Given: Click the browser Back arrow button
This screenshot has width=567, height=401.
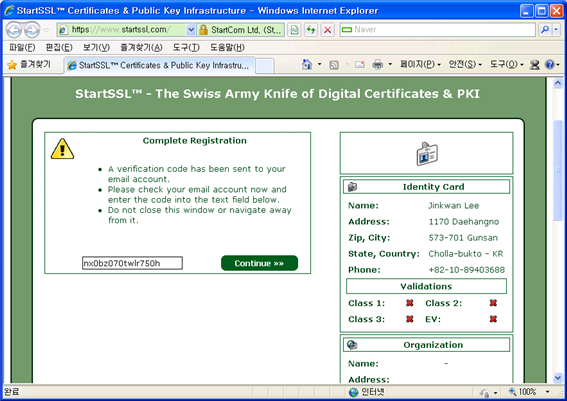Looking at the screenshot, I should tap(13, 30).
